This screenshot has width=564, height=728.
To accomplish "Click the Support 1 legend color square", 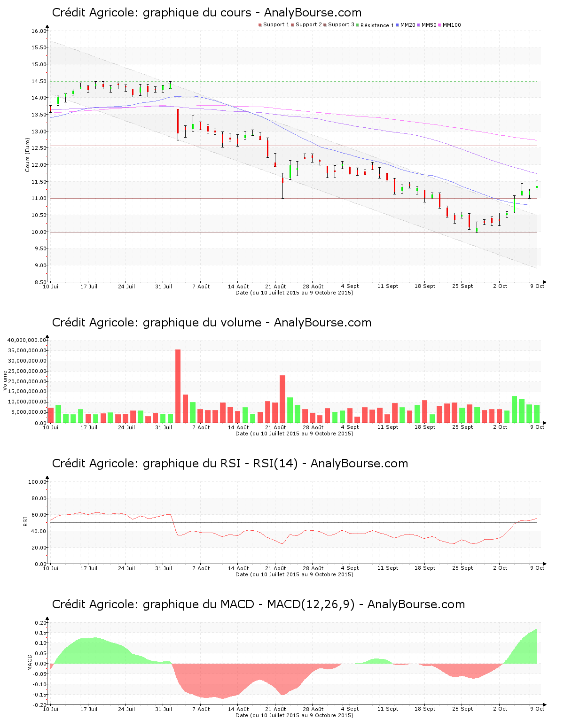I will point(260,25).
